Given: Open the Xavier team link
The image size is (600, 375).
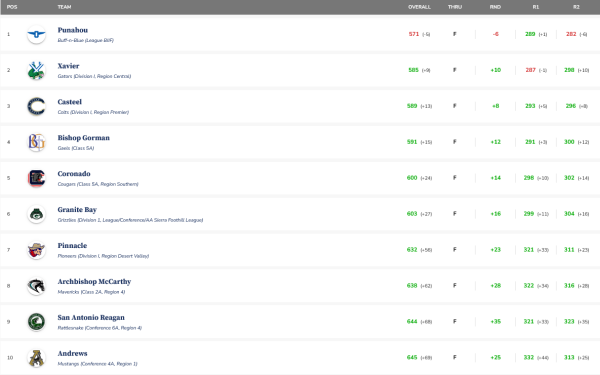Looking at the screenshot, I should (x=68, y=66).
